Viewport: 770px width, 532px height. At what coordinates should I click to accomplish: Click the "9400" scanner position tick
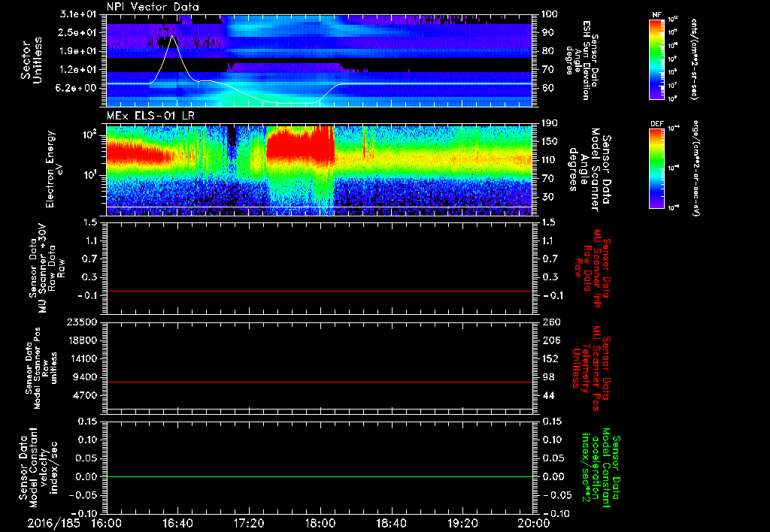86,377
